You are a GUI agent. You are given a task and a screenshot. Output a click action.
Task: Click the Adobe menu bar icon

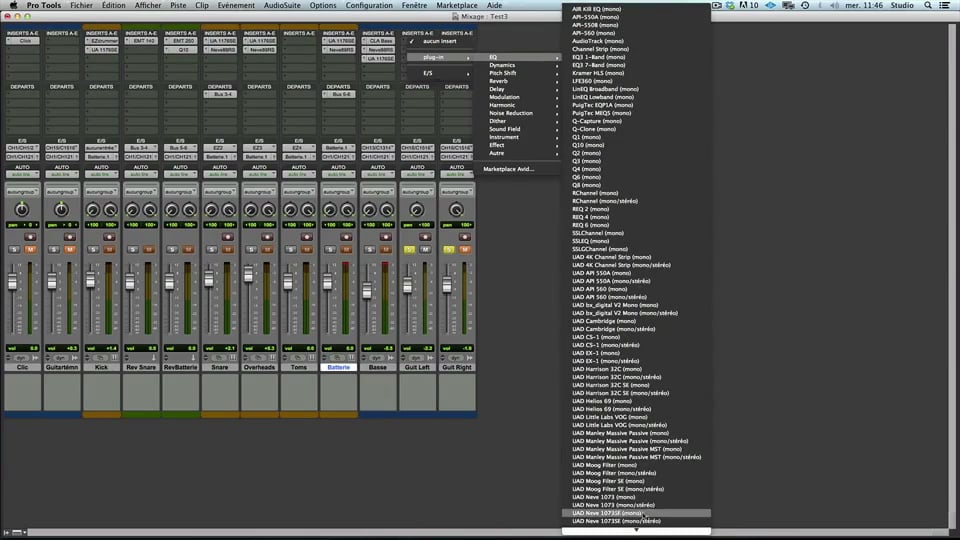click(x=748, y=5)
